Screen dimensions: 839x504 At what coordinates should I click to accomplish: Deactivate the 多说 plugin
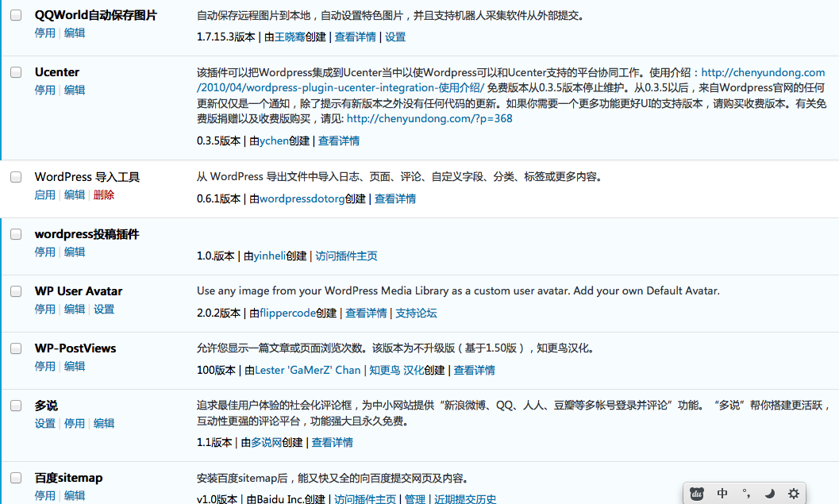click(x=75, y=424)
